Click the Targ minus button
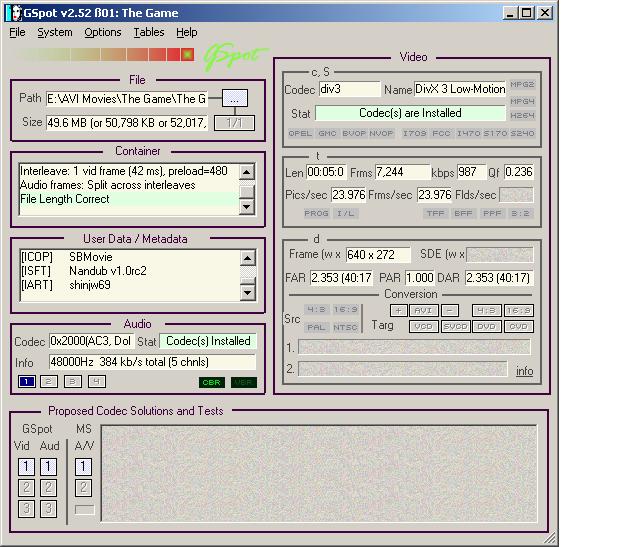Viewport: 640px width, 547px height. coord(449,311)
